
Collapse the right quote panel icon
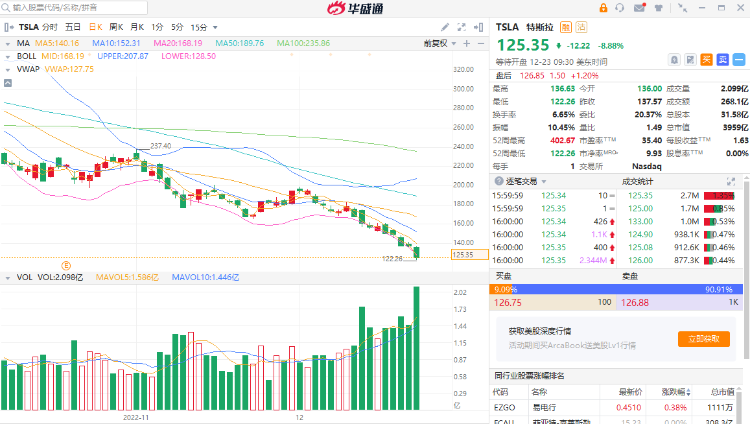[x=478, y=27]
